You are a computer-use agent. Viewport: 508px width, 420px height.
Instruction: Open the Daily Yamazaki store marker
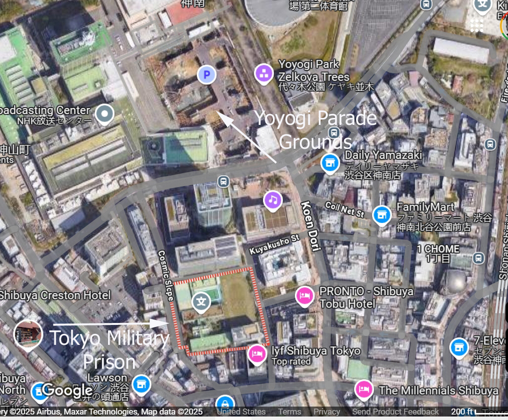[x=330, y=164]
